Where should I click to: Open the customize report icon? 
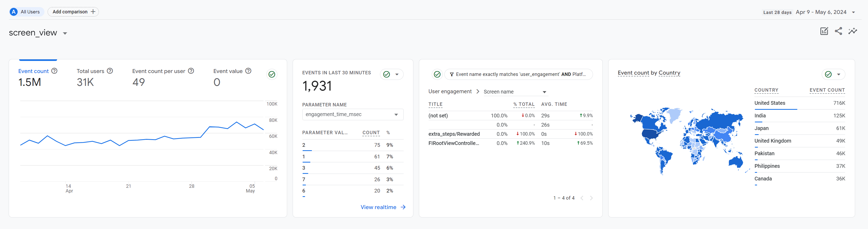pos(824,31)
